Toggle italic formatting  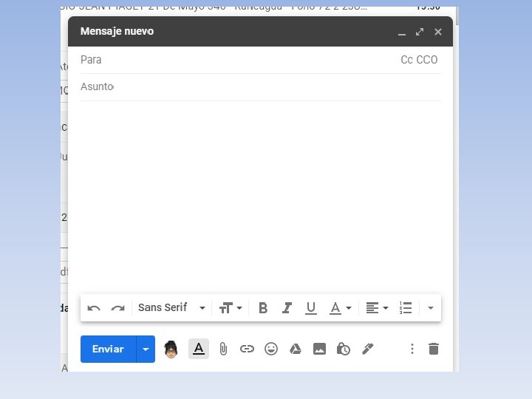tap(287, 308)
